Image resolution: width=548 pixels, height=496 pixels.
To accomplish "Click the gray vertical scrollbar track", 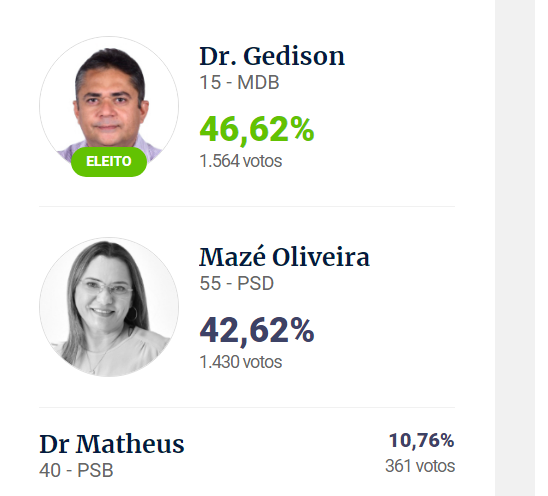I will click(515, 248).
